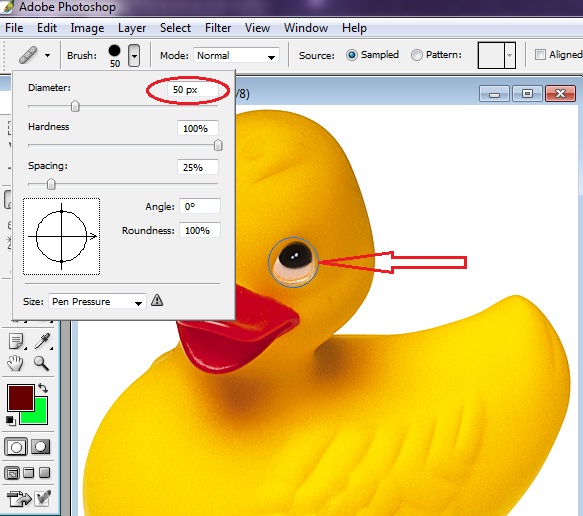Select the Pattern source radio button
This screenshot has height=516, width=583.
coord(417,55)
